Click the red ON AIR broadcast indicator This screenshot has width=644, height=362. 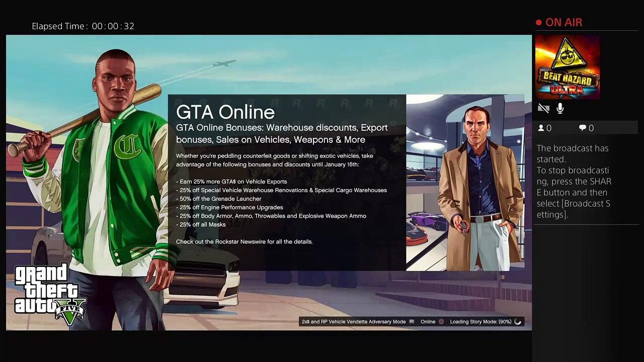(x=559, y=23)
